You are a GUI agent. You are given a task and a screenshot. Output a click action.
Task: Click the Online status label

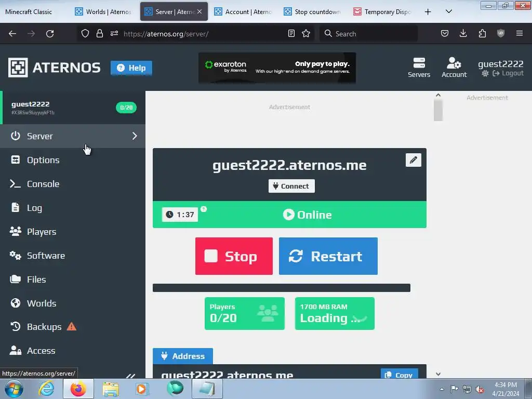[308, 215]
